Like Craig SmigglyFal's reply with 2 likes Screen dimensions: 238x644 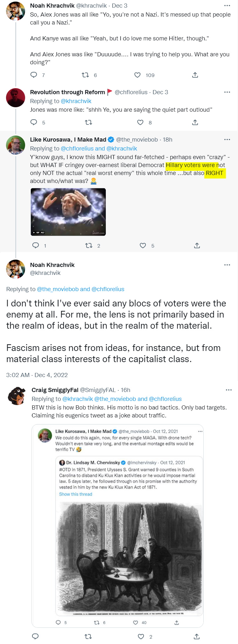click(x=141, y=636)
